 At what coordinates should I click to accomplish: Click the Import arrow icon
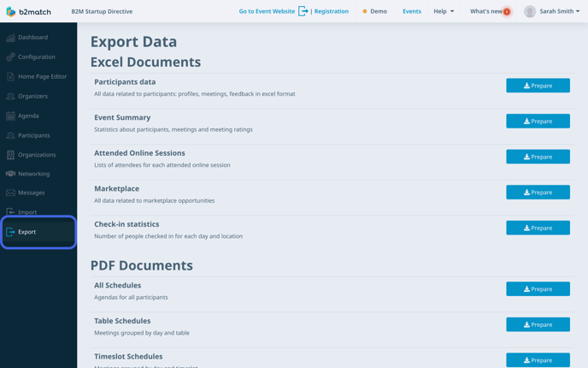10,212
